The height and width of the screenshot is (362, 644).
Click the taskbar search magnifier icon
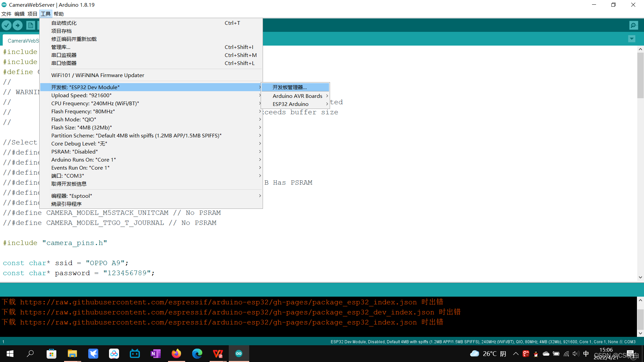[x=30, y=354]
